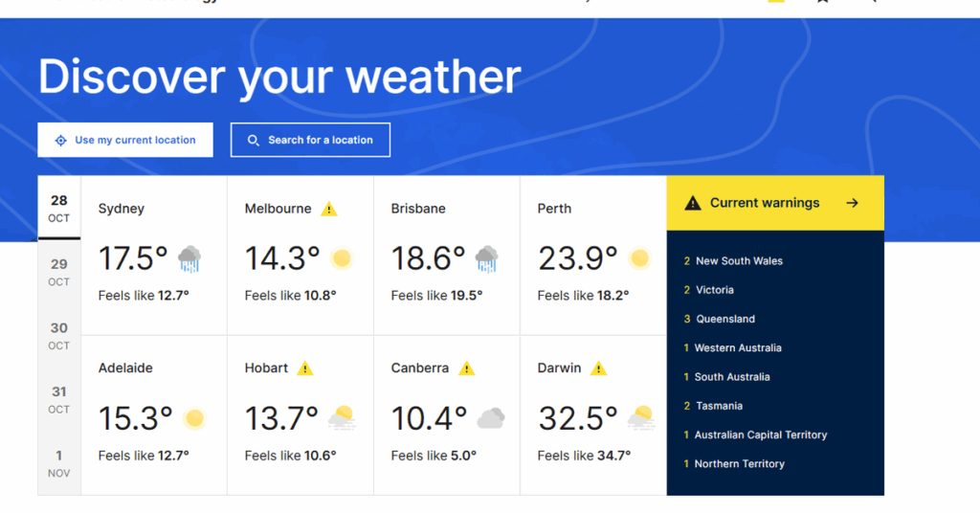Select the 30 Oct date tab
The width and height of the screenshot is (980, 513).
pos(59,336)
